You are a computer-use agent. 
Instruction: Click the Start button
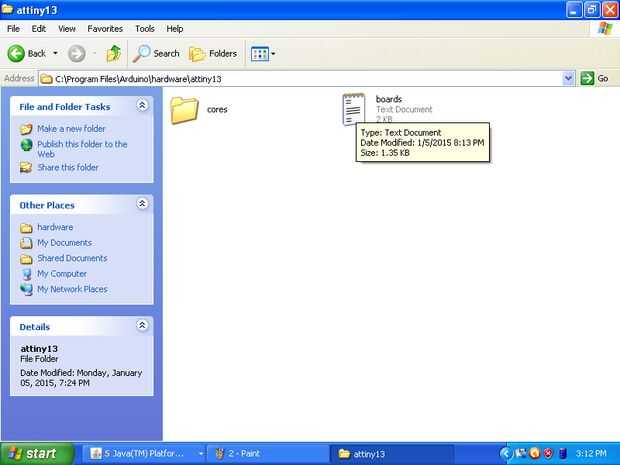coord(37,454)
